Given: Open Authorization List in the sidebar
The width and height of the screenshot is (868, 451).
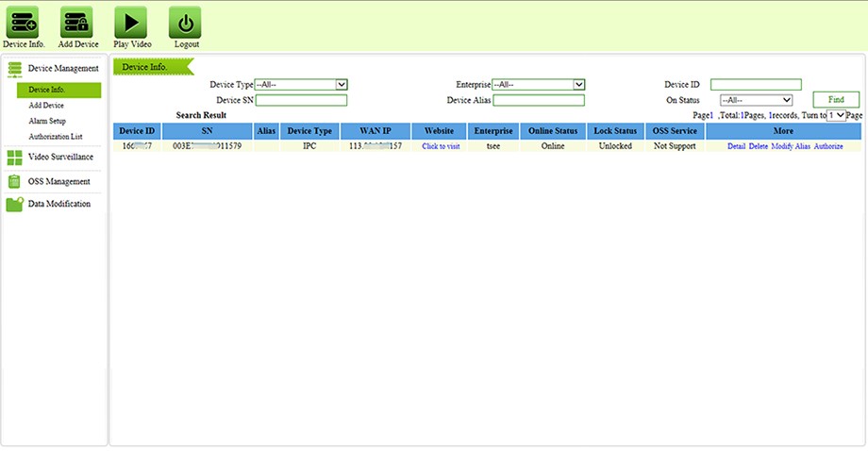Looking at the screenshot, I should pos(56,136).
